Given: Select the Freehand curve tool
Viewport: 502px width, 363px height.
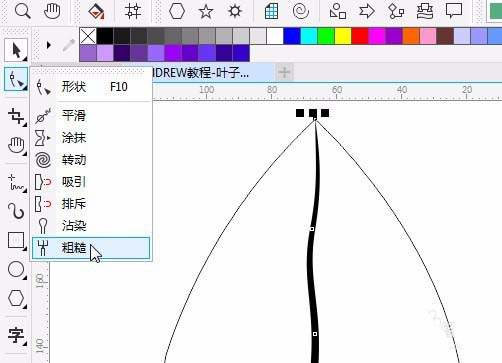Looking at the screenshot, I should (x=16, y=182).
